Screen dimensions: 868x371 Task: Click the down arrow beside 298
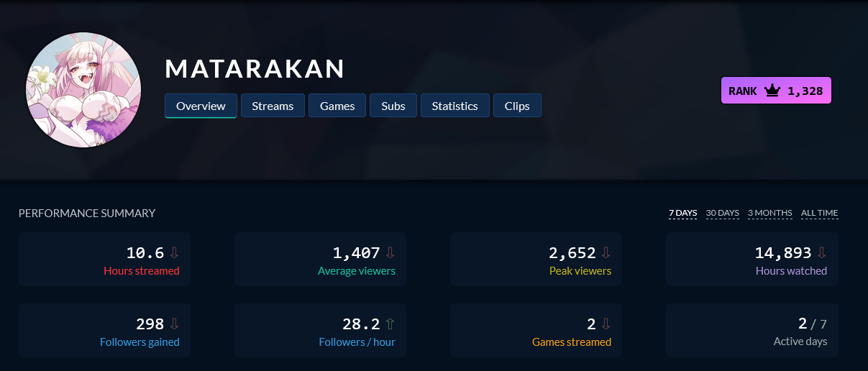click(x=174, y=324)
